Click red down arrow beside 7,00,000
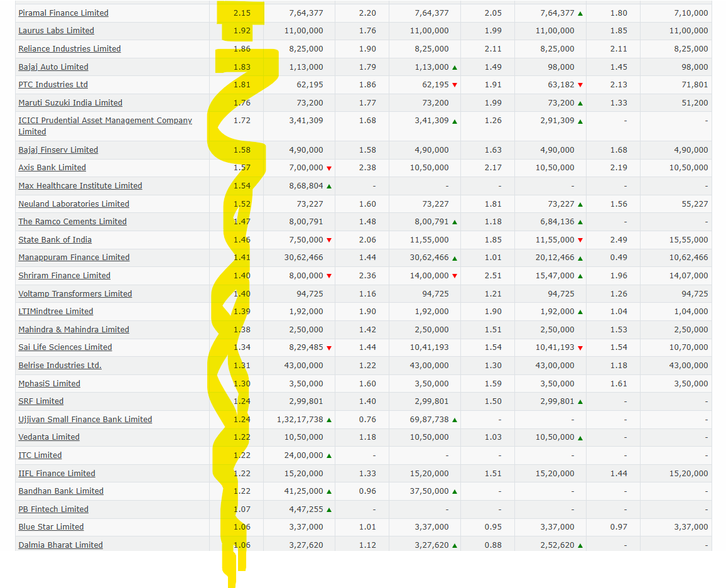 (329, 168)
